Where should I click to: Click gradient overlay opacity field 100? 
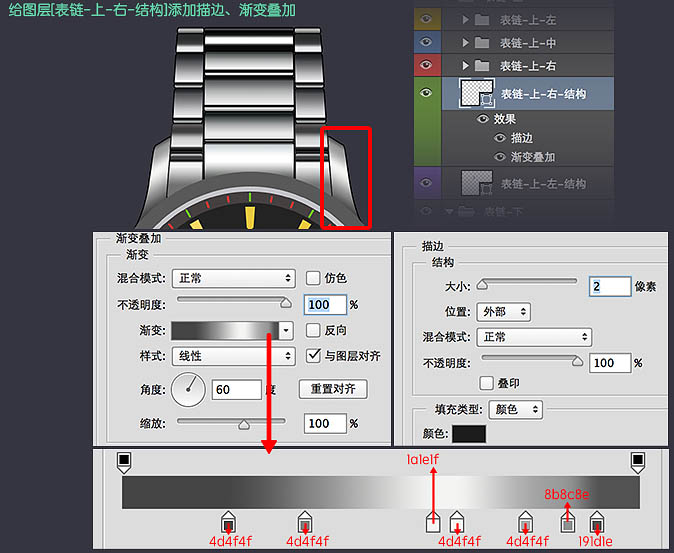pos(325,305)
